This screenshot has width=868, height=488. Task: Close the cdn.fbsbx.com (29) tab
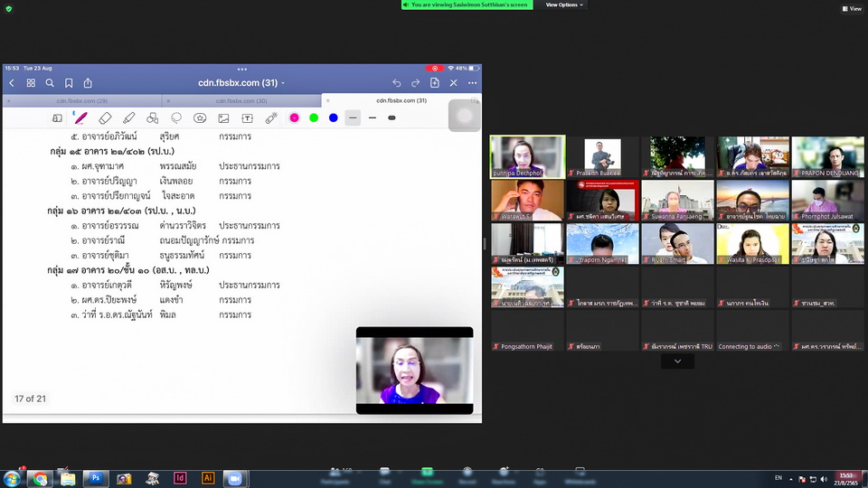tap(8, 100)
